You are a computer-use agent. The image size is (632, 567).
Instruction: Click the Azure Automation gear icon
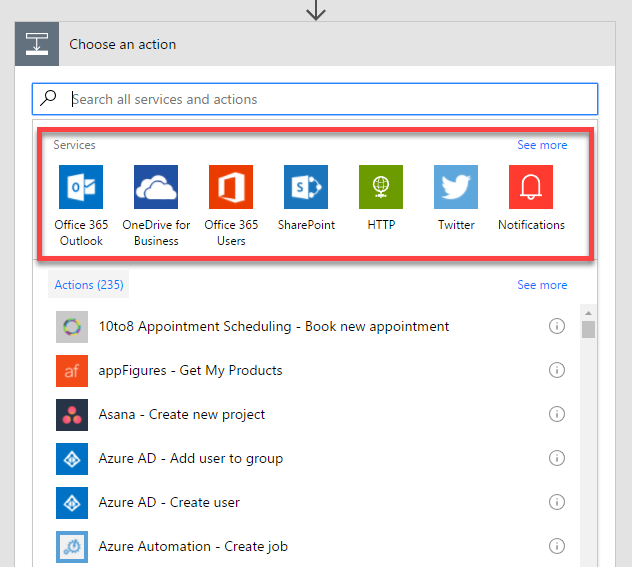(72, 546)
